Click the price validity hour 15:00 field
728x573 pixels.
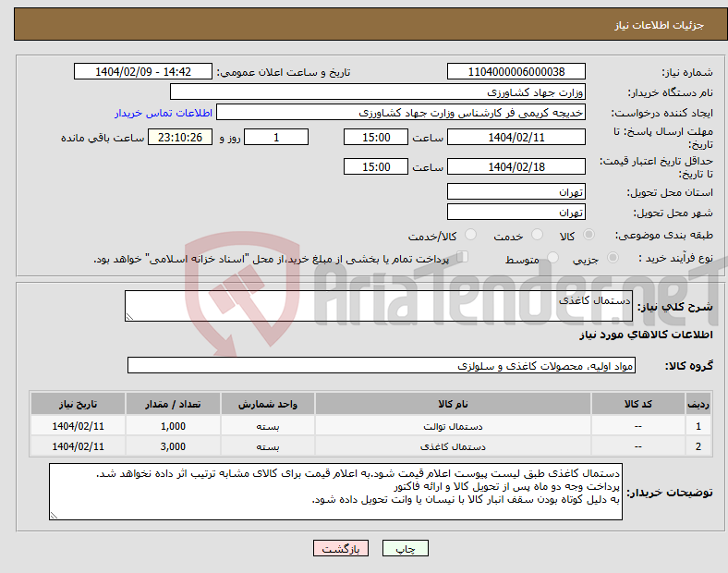click(376, 166)
